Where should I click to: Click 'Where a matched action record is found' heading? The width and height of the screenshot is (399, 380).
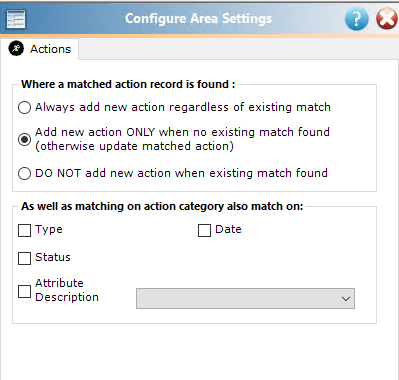pyautogui.click(x=128, y=84)
